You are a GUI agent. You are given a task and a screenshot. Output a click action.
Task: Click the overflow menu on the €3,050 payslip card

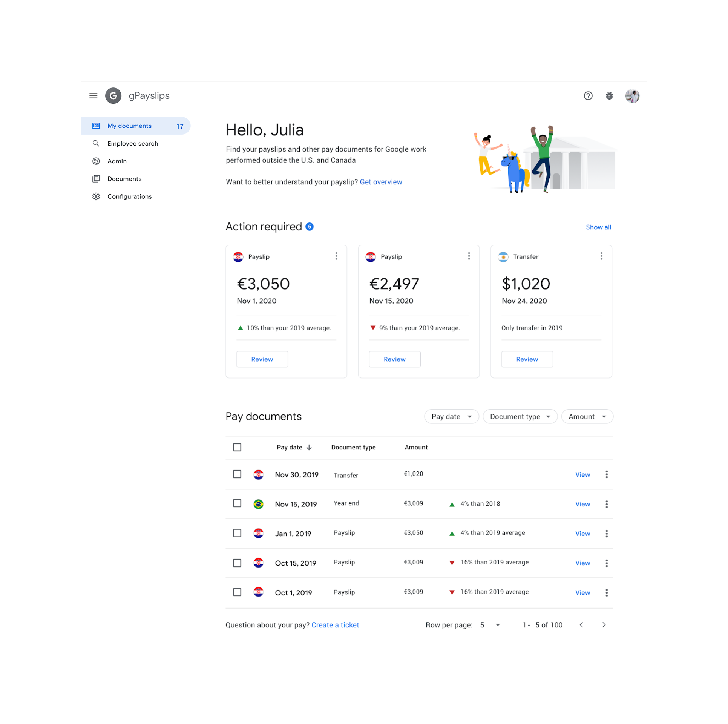pyautogui.click(x=336, y=256)
